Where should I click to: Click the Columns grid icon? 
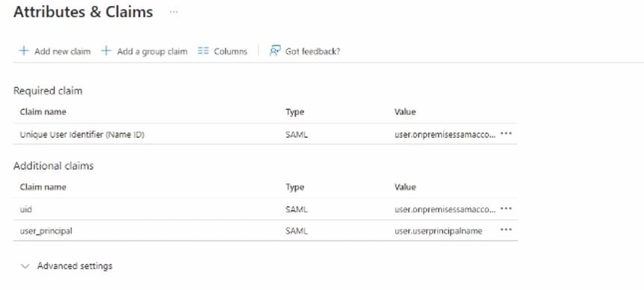point(203,51)
